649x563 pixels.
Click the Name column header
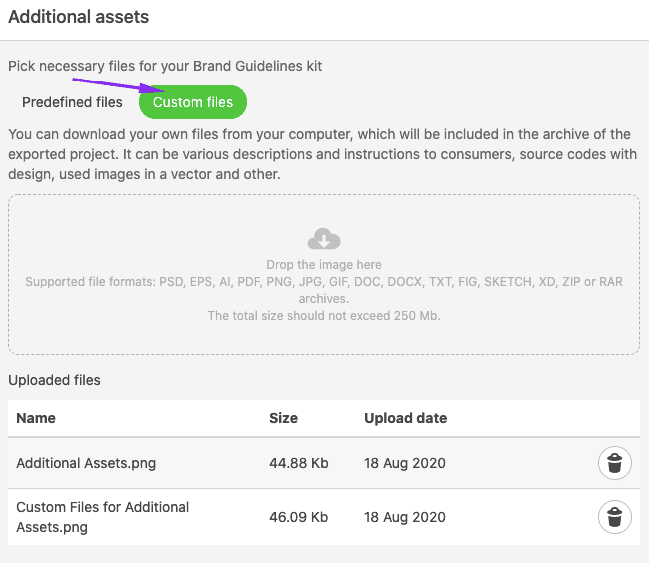36,418
